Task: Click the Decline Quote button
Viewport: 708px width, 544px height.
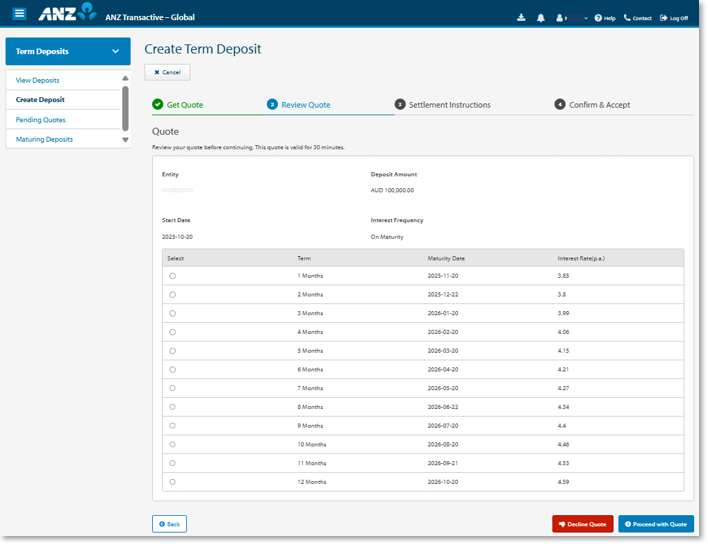Action: pyautogui.click(x=582, y=524)
